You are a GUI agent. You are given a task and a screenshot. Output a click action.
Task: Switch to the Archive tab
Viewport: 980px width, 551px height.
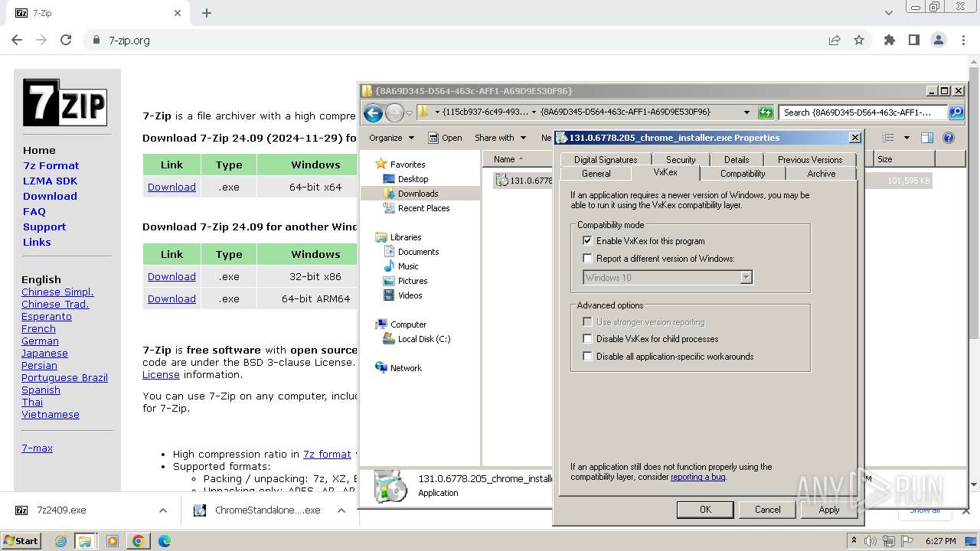click(x=822, y=174)
